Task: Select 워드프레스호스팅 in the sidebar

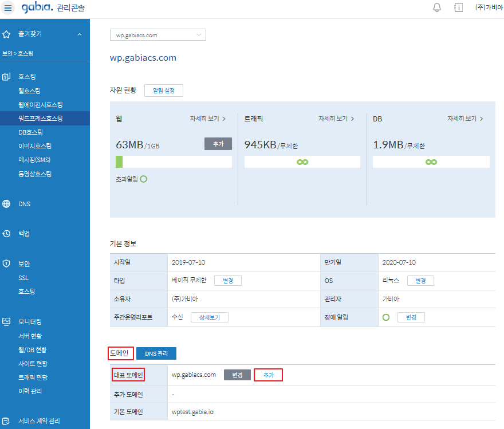Action: tap(41, 119)
